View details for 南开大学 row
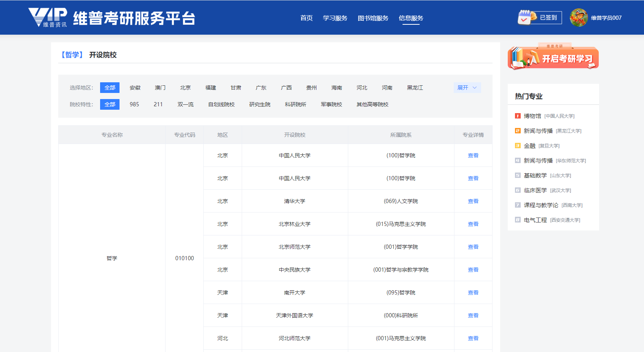The image size is (644, 352). pos(473,293)
